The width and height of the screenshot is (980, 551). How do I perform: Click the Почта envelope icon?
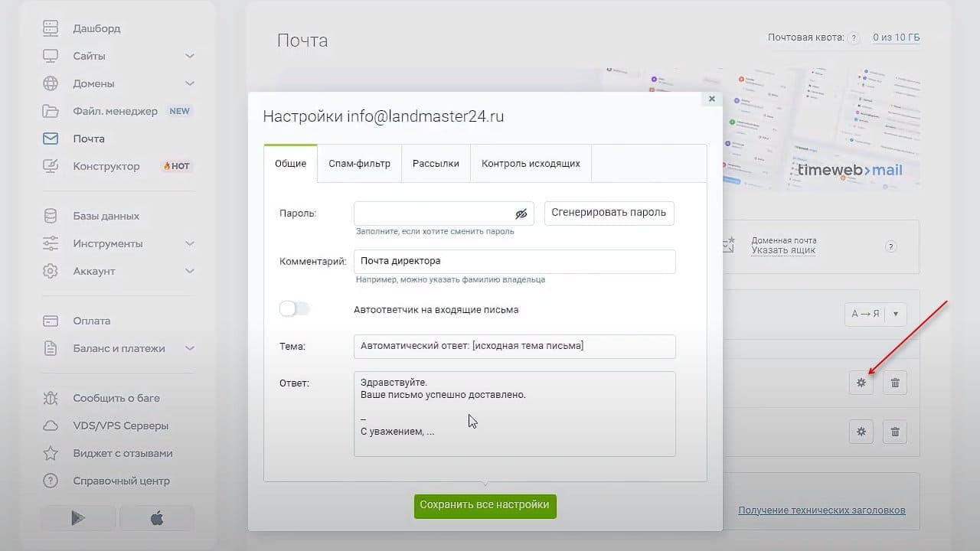pyautogui.click(x=51, y=139)
